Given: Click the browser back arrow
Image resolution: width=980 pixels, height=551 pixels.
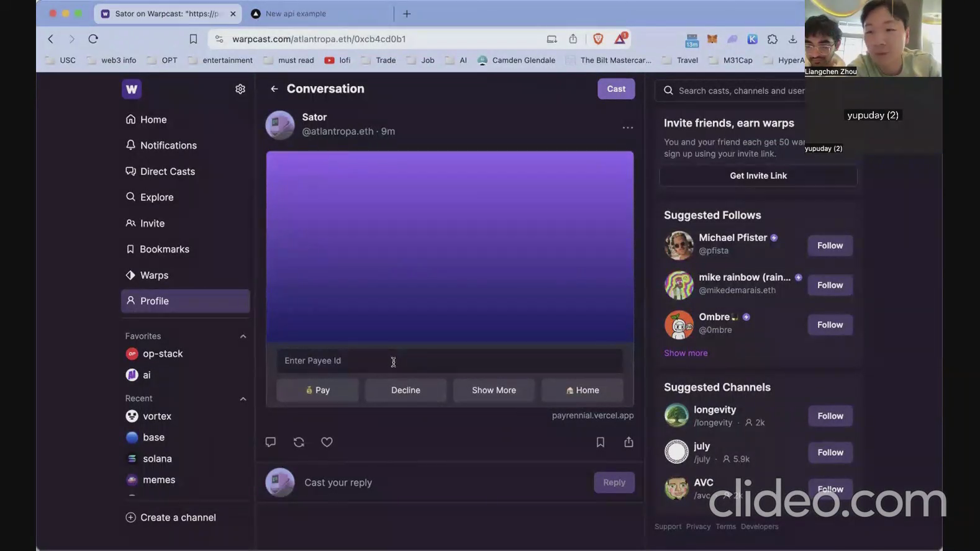Looking at the screenshot, I should 51,38.
